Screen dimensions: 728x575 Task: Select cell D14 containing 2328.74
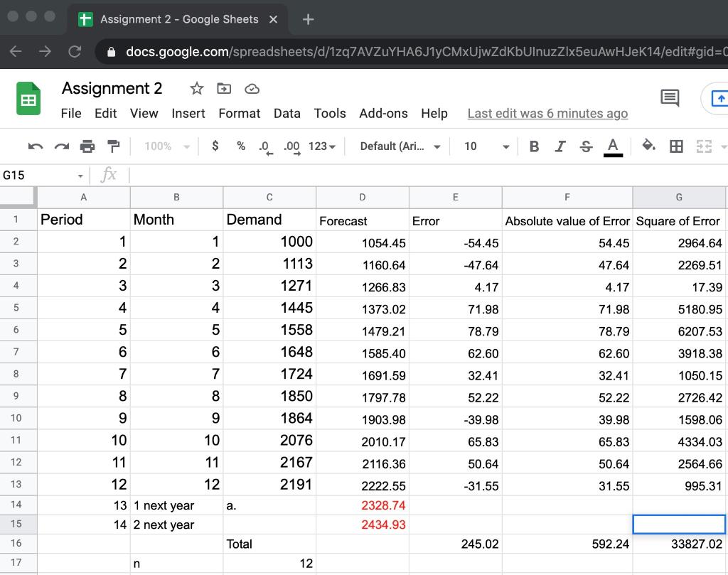coord(363,505)
